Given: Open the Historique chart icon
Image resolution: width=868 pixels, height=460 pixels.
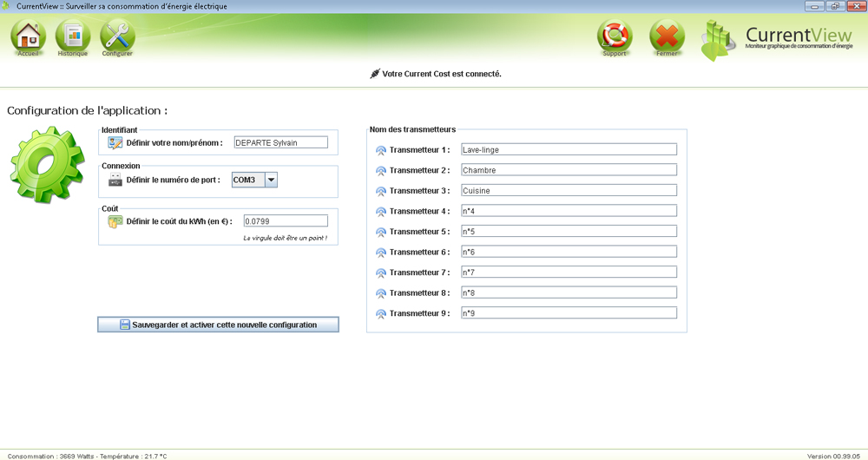Looking at the screenshot, I should 73,36.
